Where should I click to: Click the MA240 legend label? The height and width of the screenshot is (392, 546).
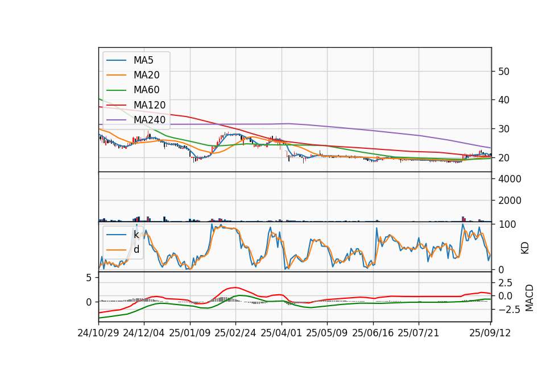pyautogui.click(x=150, y=120)
